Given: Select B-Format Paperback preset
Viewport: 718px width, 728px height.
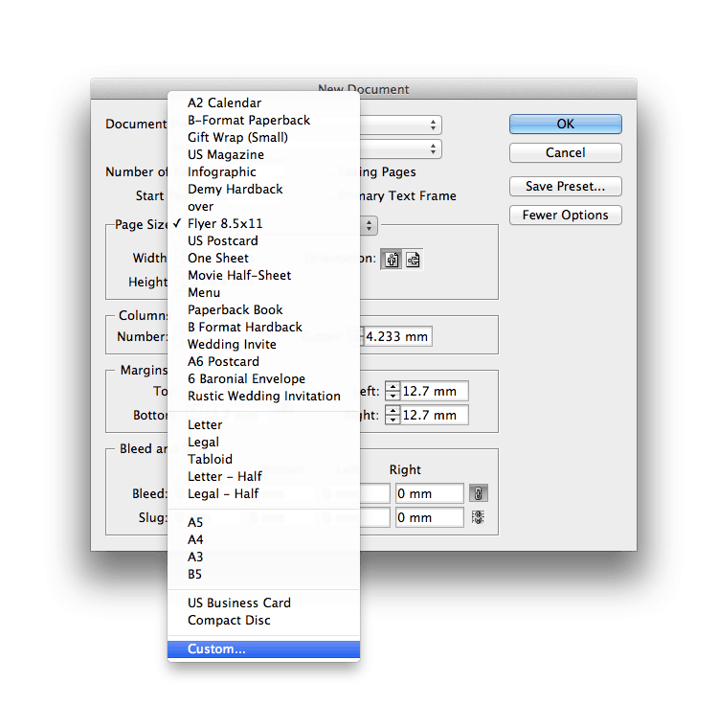Looking at the screenshot, I should coord(263,121).
